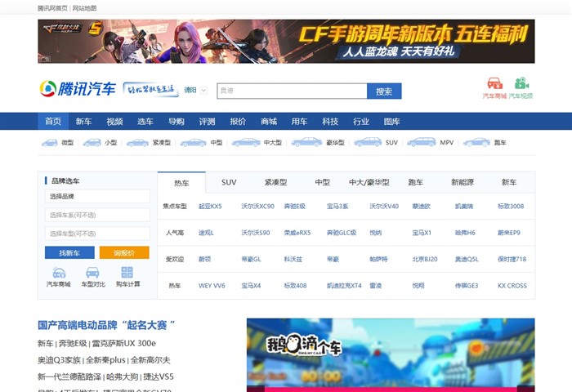Select the 豪华型 car silhouette icon

pyautogui.click(x=306, y=142)
